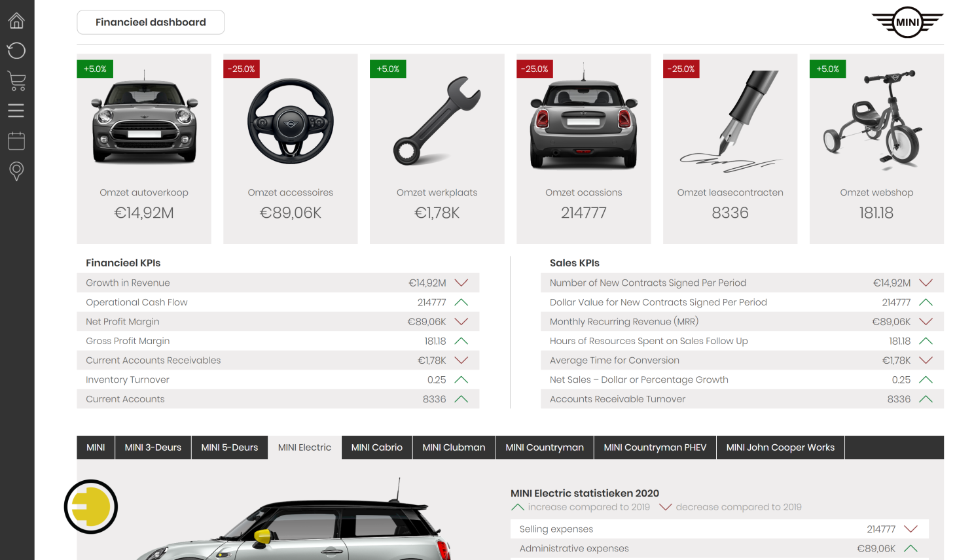
Task: Open the location pin icon in sidebar
Action: (x=16, y=171)
